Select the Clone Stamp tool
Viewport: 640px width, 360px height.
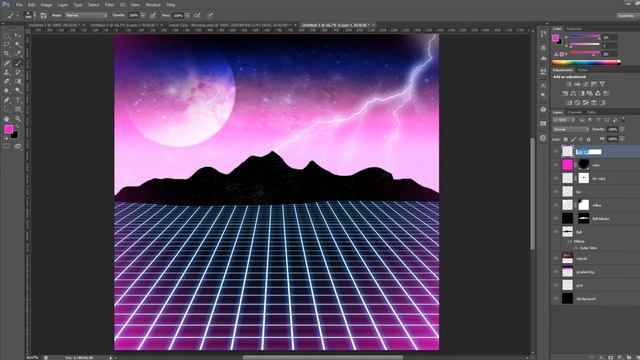click(7, 72)
